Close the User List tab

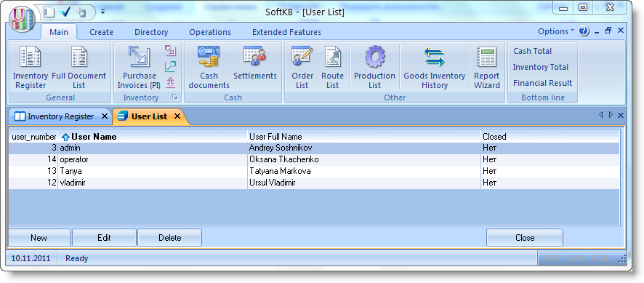pyautogui.click(x=177, y=116)
